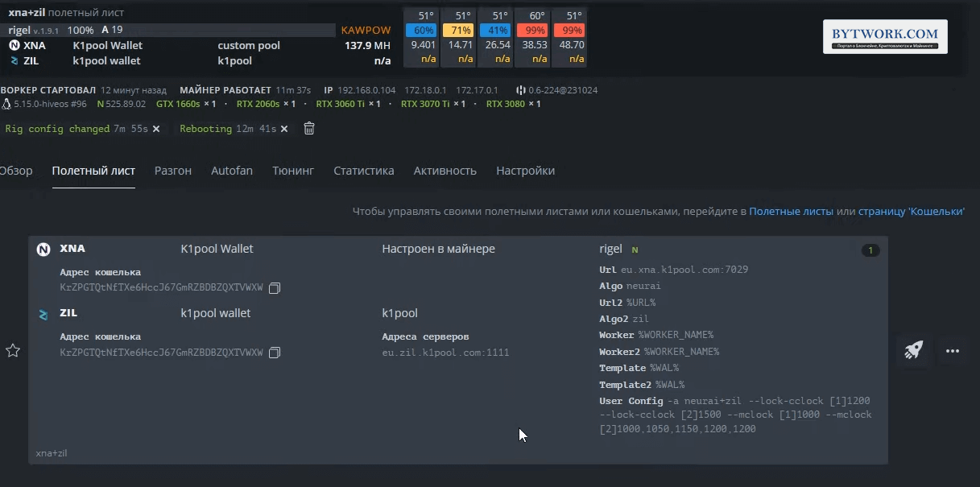Click the rocket launch flight sheet icon
Screen dimensions: 980x487
(x=913, y=351)
